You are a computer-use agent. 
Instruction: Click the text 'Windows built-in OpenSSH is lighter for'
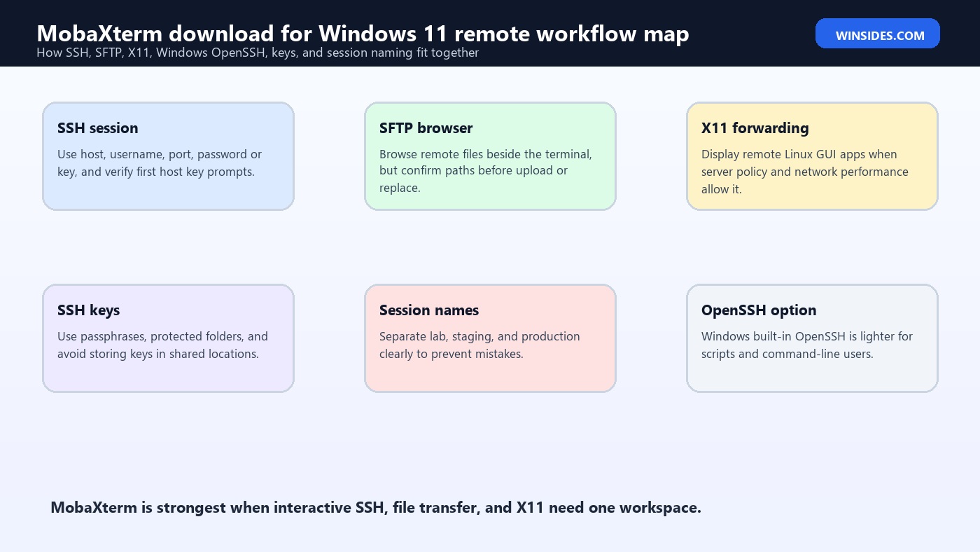[807, 336]
